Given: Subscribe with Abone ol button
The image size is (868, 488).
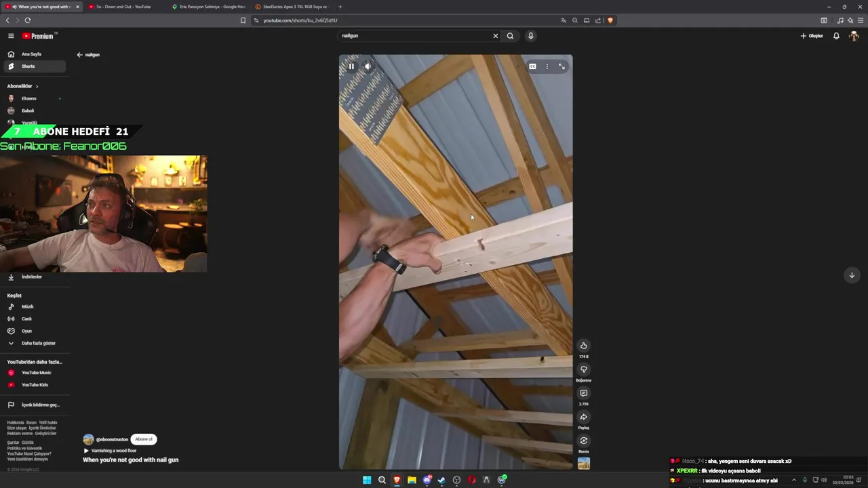Looking at the screenshot, I should point(144,439).
